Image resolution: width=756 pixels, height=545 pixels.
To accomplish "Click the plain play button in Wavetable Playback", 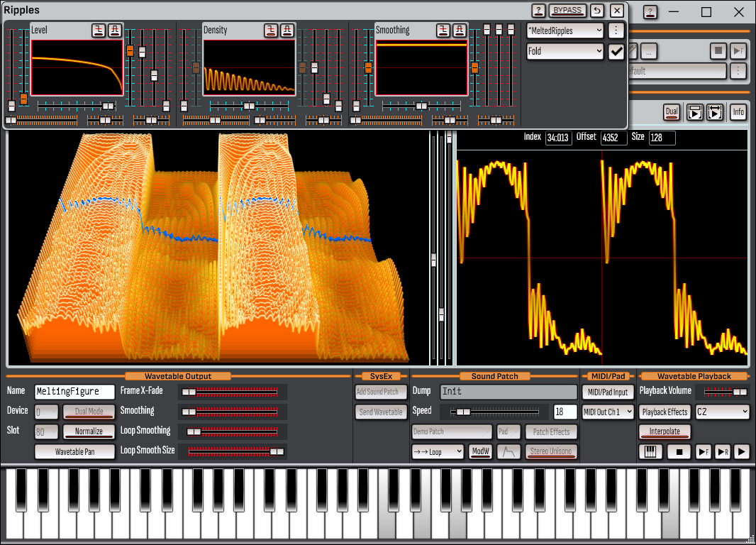I will (x=742, y=451).
